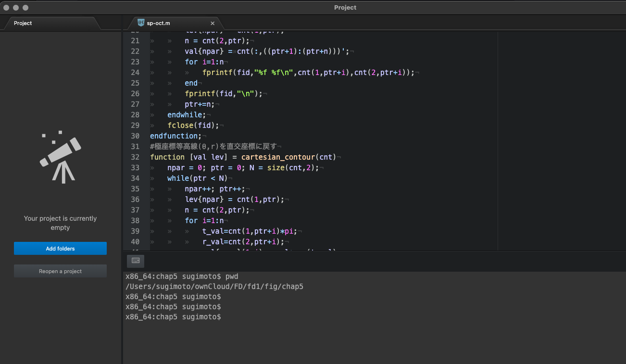The image size is (626, 364).
Task: Click the pwd command in terminal
Action: pos(232,276)
